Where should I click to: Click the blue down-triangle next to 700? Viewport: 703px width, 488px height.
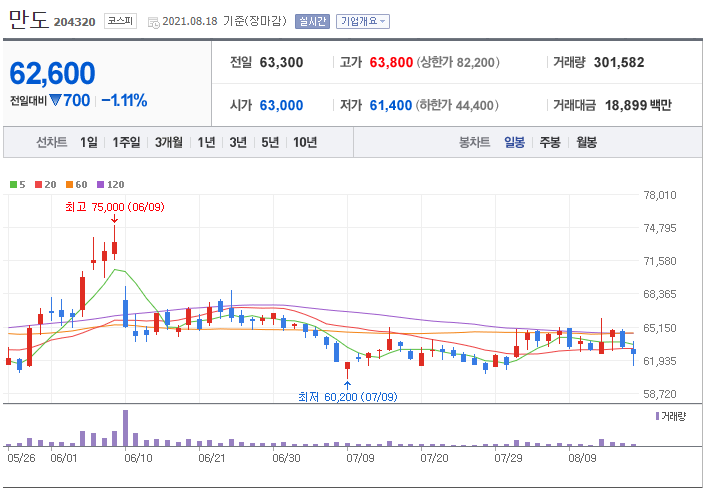pyautogui.click(x=55, y=100)
